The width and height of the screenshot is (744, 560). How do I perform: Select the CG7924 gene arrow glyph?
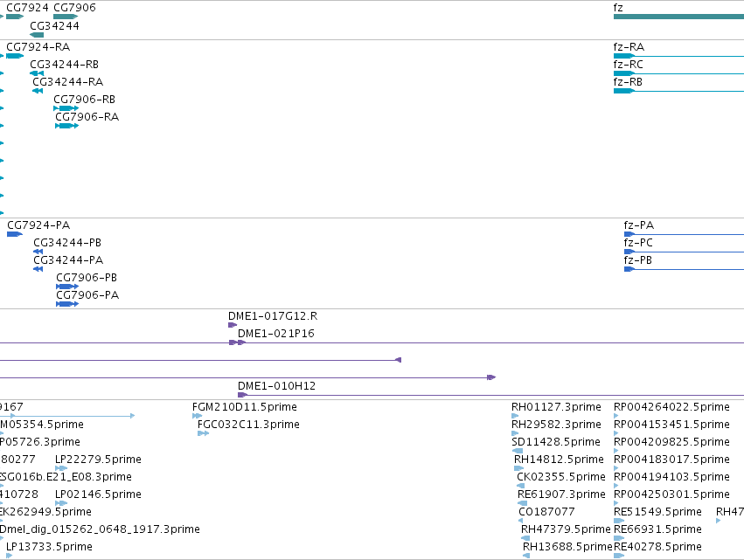coord(15,17)
